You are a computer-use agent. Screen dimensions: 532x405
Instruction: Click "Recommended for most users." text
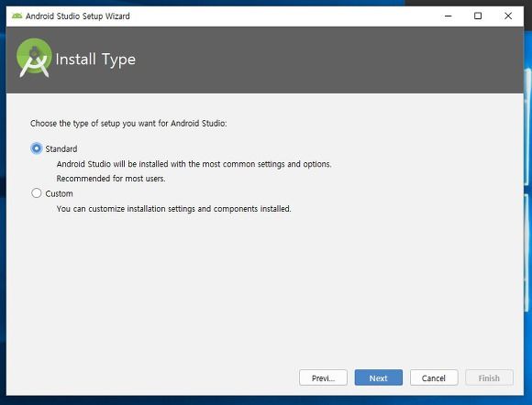click(111, 179)
